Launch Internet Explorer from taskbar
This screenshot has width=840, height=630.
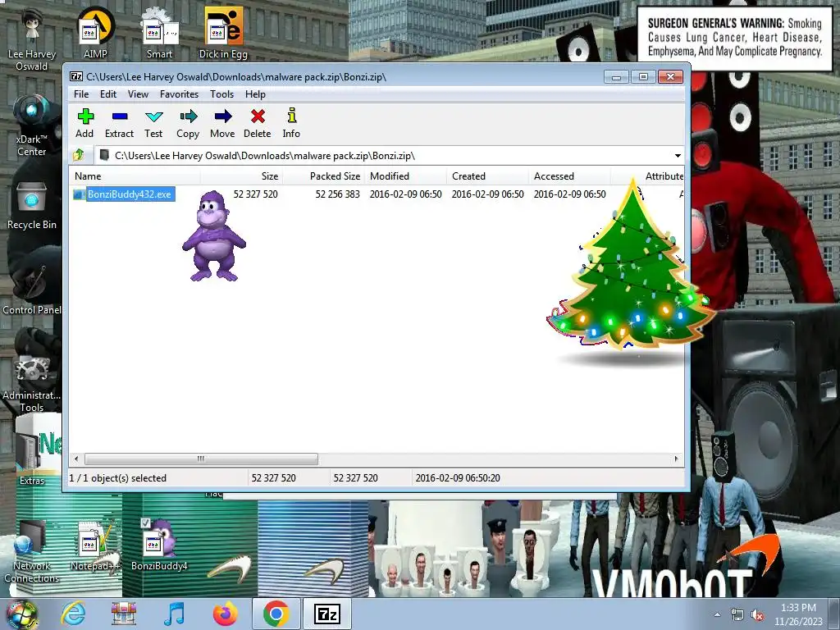pos(73,614)
